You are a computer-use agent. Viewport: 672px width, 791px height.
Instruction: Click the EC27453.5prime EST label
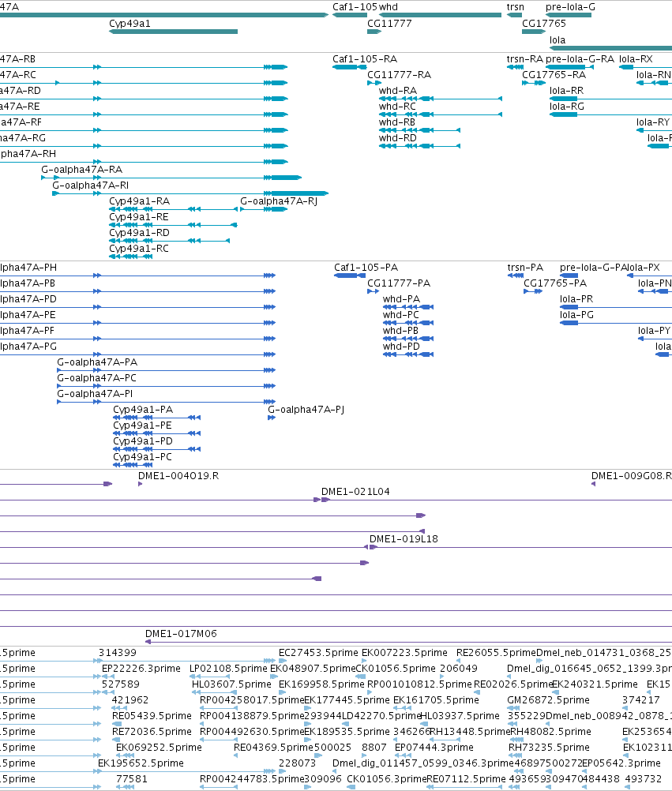(318, 653)
